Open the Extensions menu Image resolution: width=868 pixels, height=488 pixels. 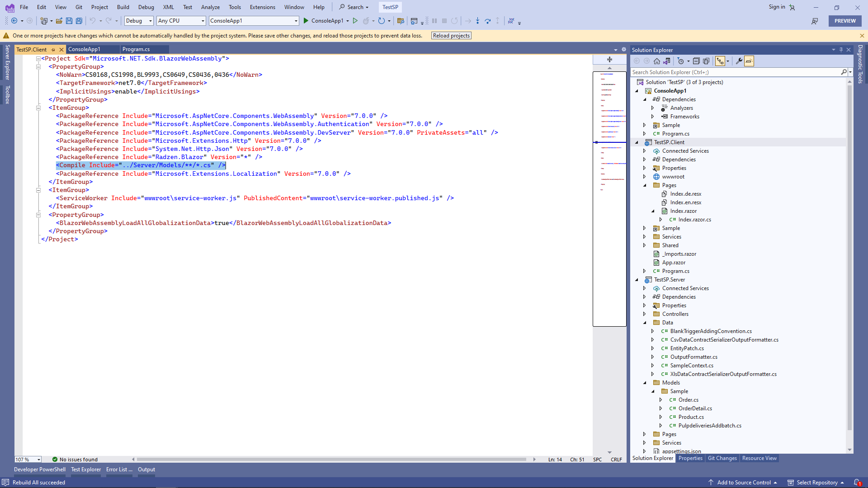[x=262, y=7]
